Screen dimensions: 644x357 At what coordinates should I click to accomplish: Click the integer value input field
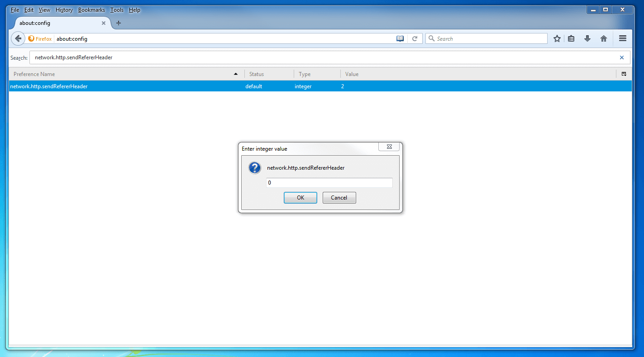(329, 183)
